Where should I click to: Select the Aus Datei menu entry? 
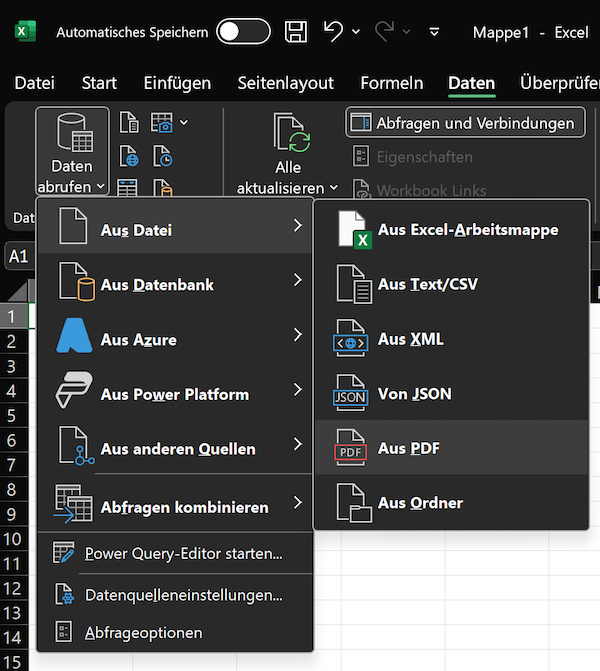pyautogui.click(x=175, y=226)
